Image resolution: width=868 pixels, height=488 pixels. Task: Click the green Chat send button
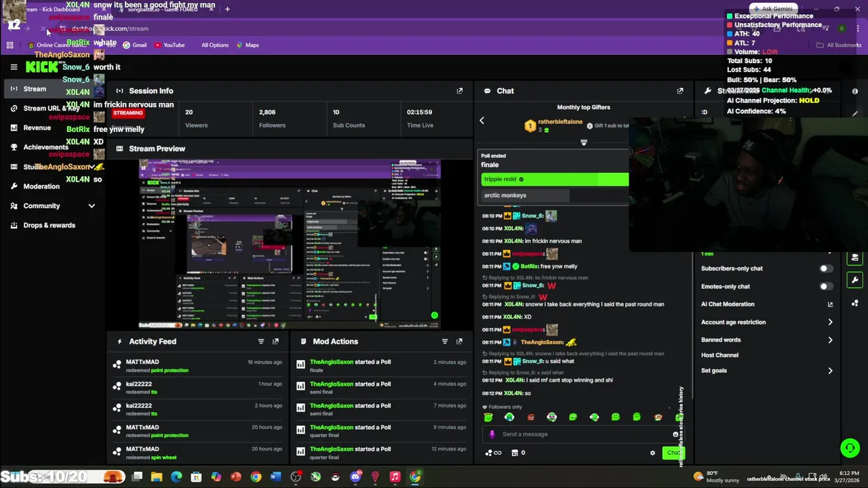(673, 453)
